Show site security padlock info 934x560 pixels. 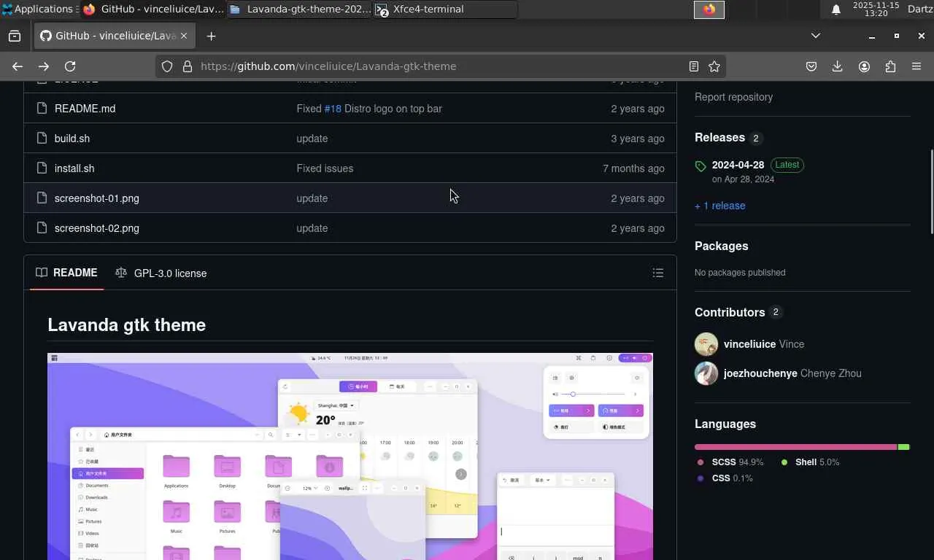click(x=188, y=66)
